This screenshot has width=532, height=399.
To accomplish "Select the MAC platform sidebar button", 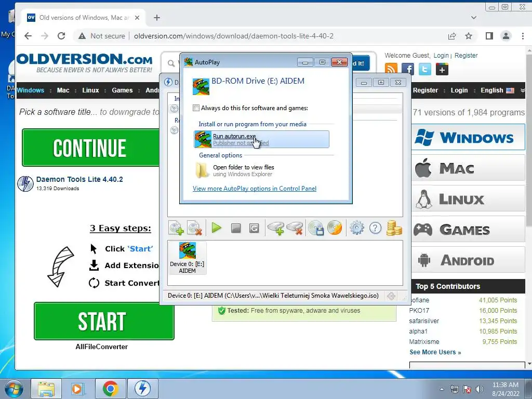I will click(x=468, y=168).
